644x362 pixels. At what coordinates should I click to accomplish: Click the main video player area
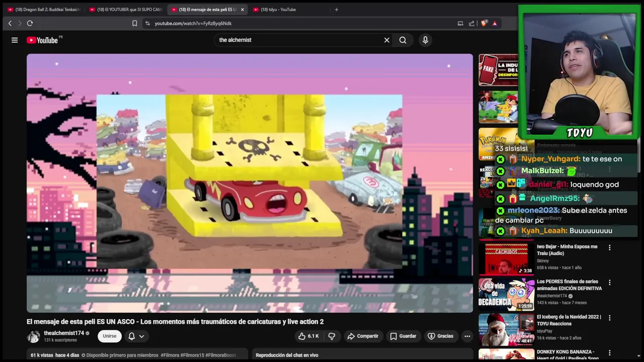250,183
